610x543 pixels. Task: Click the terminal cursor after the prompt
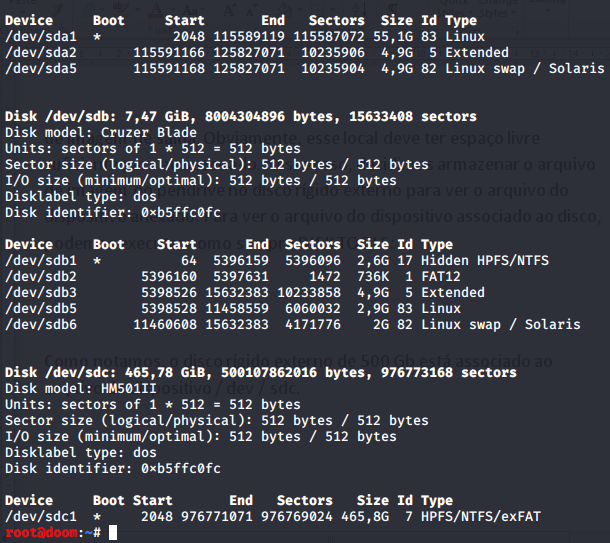(113, 533)
